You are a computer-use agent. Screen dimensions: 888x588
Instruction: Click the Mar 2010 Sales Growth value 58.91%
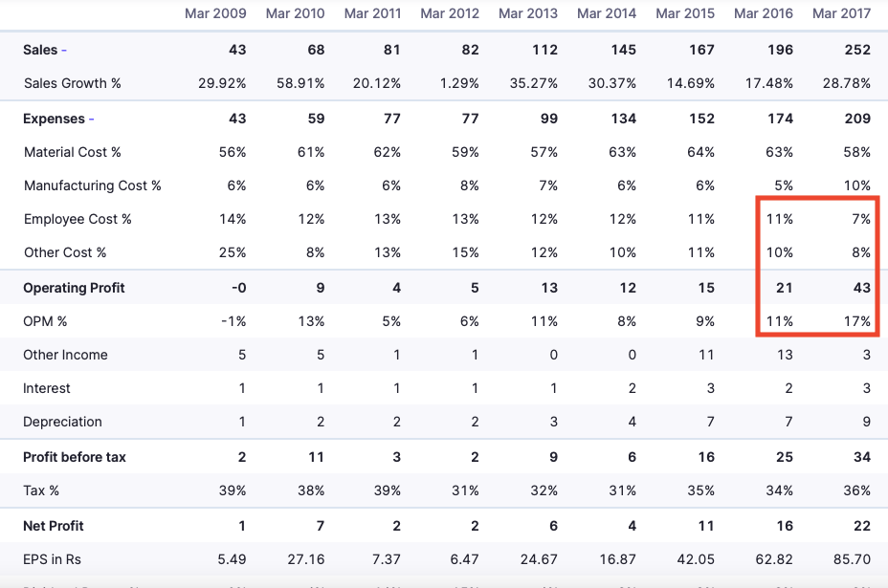click(300, 83)
